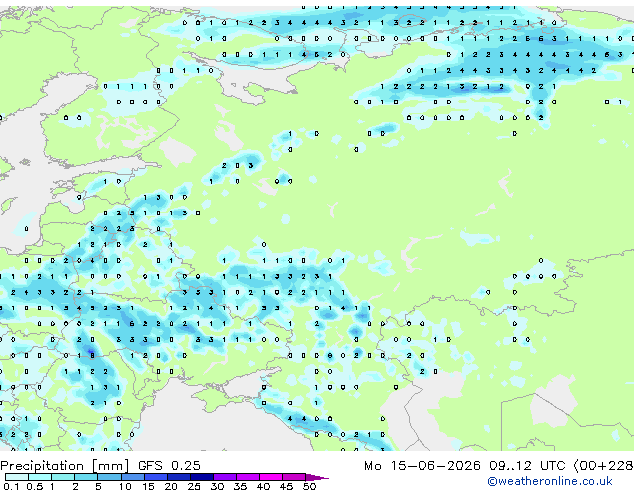The height and width of the screenshot is (490, 634).
Task: Click the 5–10 mm legend color swatch
Action: coord(109,477)
